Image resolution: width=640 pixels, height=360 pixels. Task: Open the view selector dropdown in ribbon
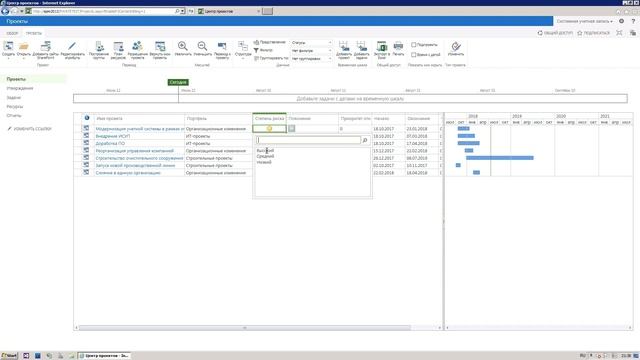coord(311,42)
